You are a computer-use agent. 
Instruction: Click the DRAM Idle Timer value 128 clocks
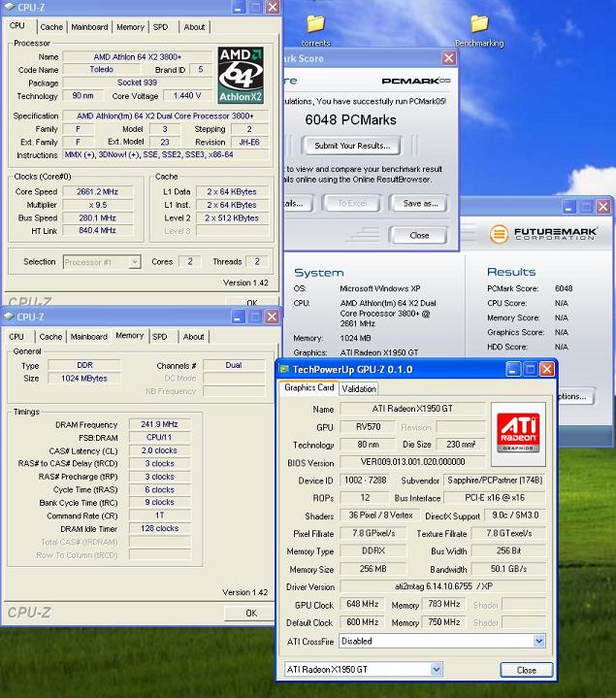coord(159,528)
